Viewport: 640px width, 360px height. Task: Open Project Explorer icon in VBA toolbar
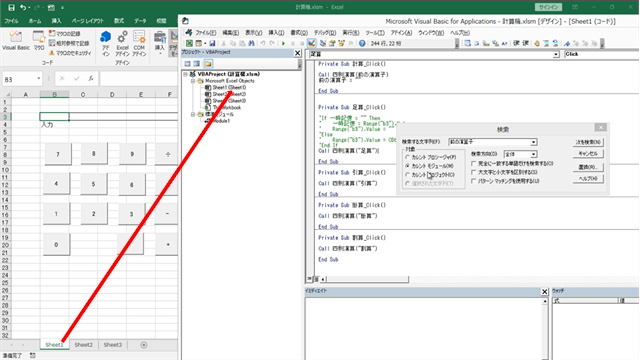323,43
